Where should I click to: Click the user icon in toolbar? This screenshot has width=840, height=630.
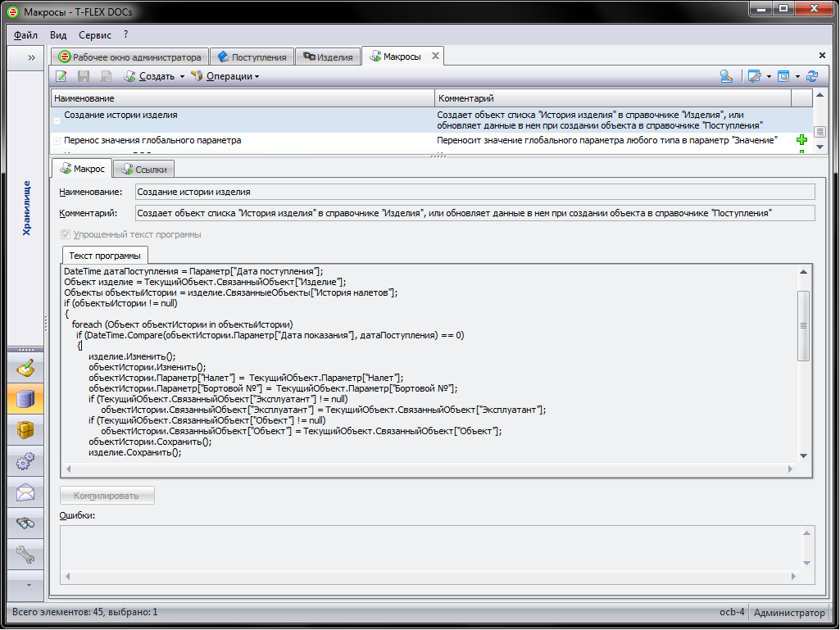tap(726, 76)
